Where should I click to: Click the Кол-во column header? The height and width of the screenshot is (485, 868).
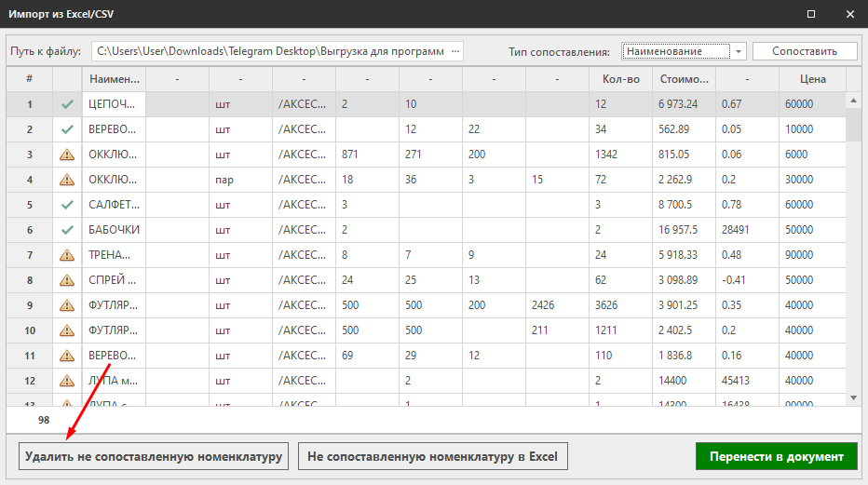pyautogui.click(x=618, y=79)
